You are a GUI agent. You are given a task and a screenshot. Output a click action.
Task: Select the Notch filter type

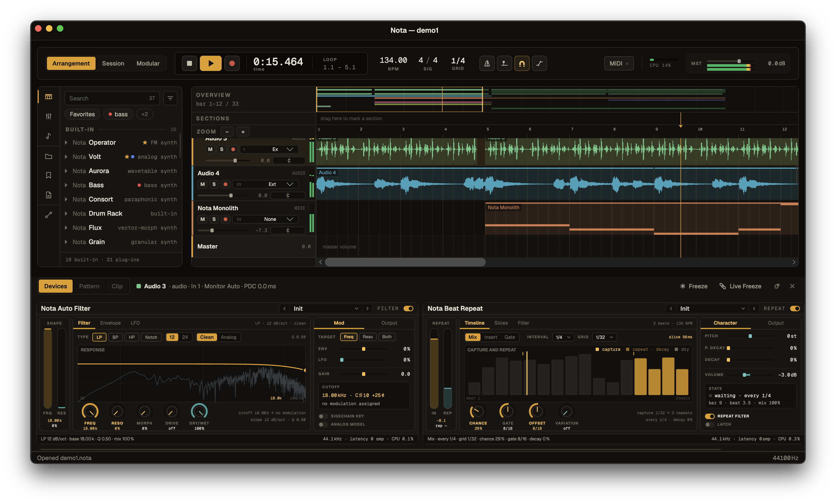[x=151, y=337]
